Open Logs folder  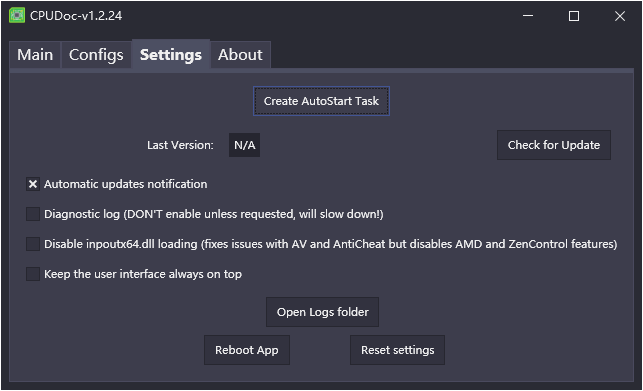pos(322,312)
